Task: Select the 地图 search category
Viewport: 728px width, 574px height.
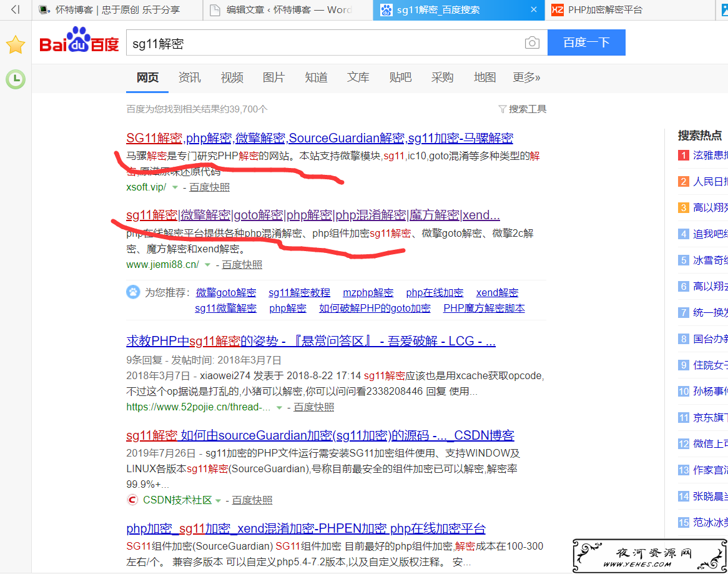Action: pos(485,77)
